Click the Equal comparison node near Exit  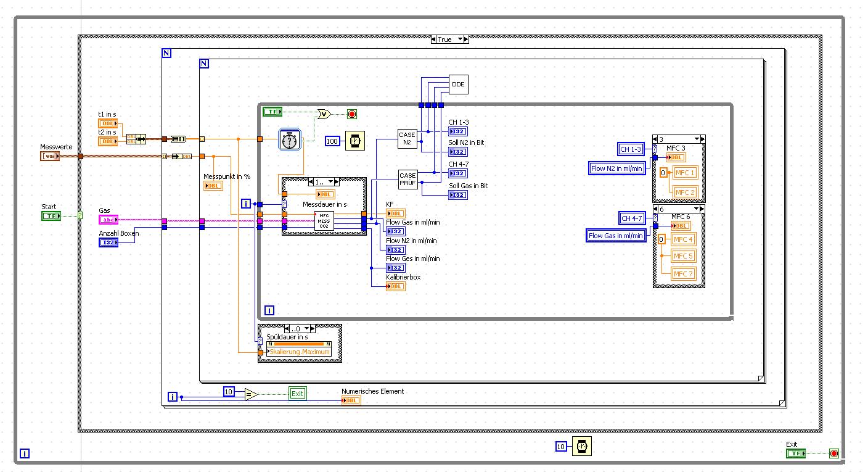[x=250, y=394]
